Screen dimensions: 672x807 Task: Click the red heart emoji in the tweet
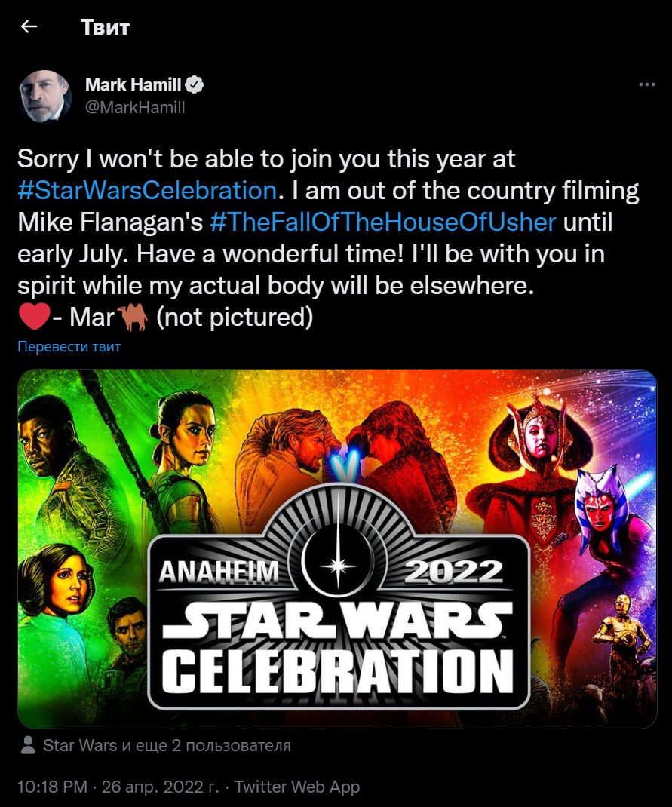click(35, 317)
